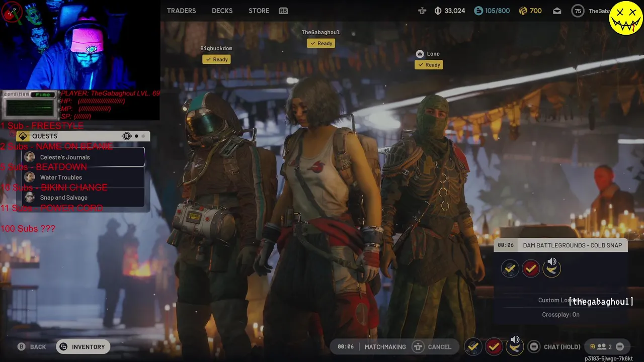Click the right-stick icon in top bar
This screenshot has height=362, width=644.
(422, 11)
